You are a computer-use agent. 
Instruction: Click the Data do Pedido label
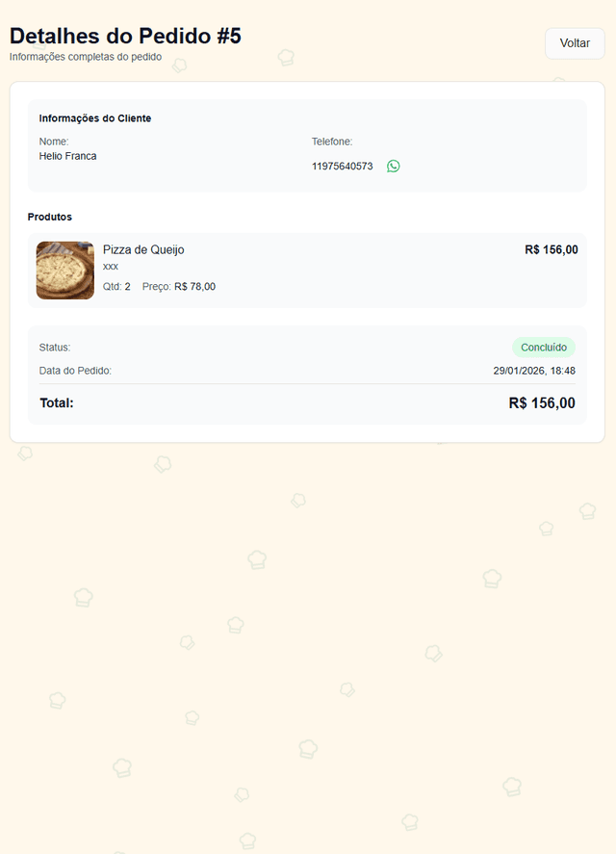tap(75, 371)
